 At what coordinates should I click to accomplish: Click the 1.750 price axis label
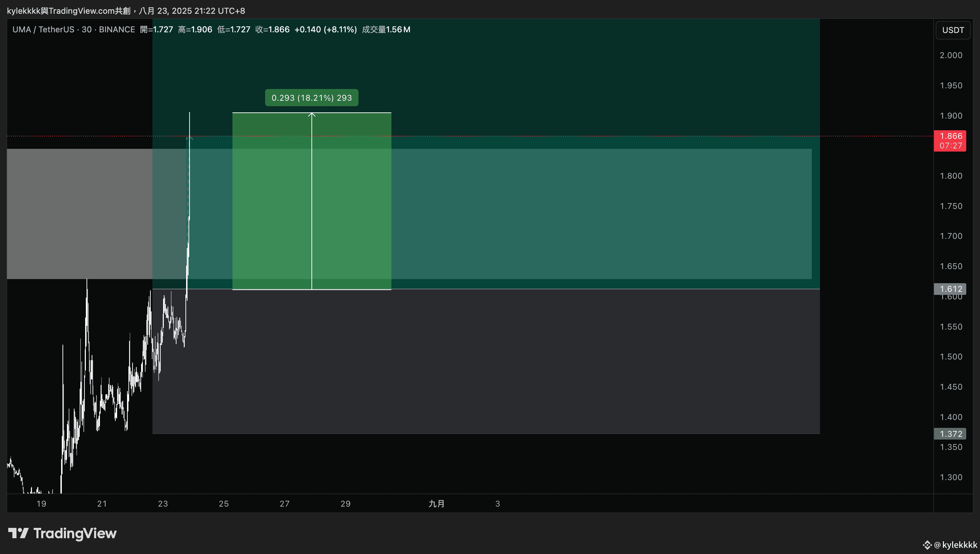[951, 206]
